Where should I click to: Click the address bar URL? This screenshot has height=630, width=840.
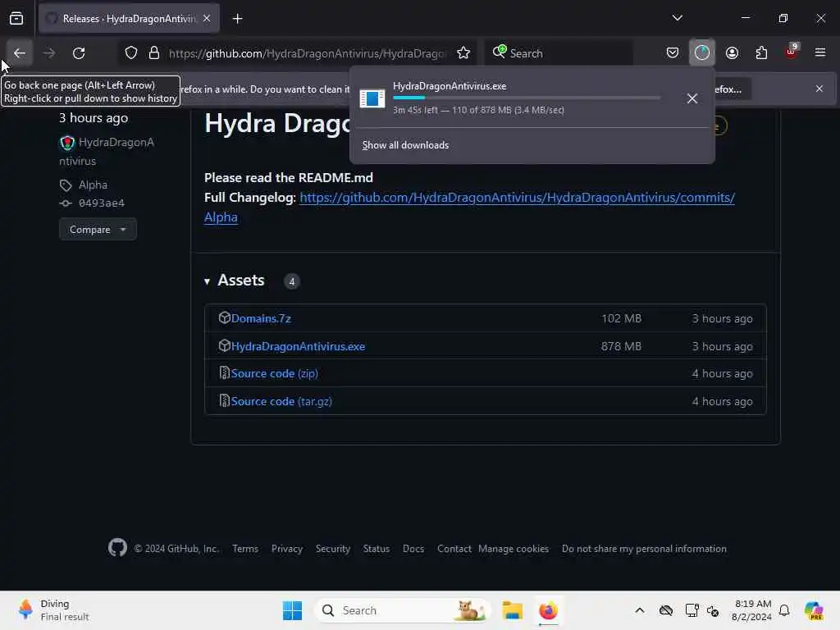pos(307,53)
